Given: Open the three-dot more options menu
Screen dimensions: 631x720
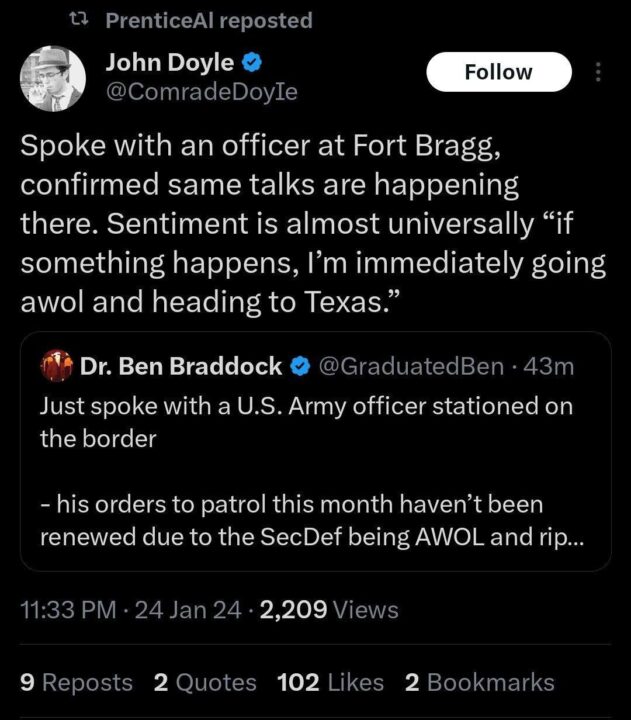Looking at the screenshot, I should [599, 73].
